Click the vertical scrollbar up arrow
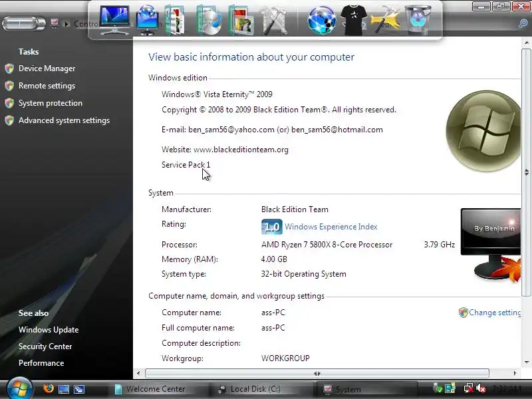 [526, 43]
